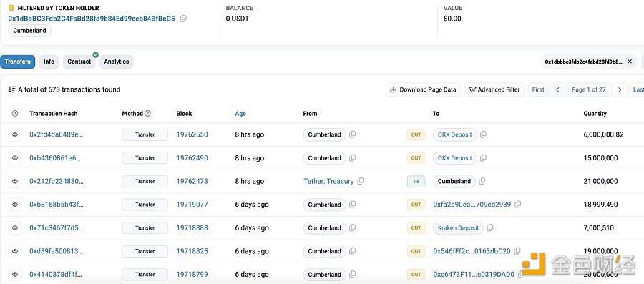Remove the 0x1dbbbc3fdb2c4fabd28fd9b8 address filter chip

tap(630, 62)
